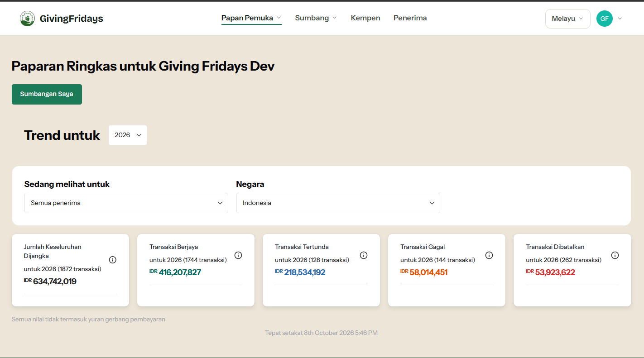Show info for Transaksi Berjaya card

tap(238, 255)
